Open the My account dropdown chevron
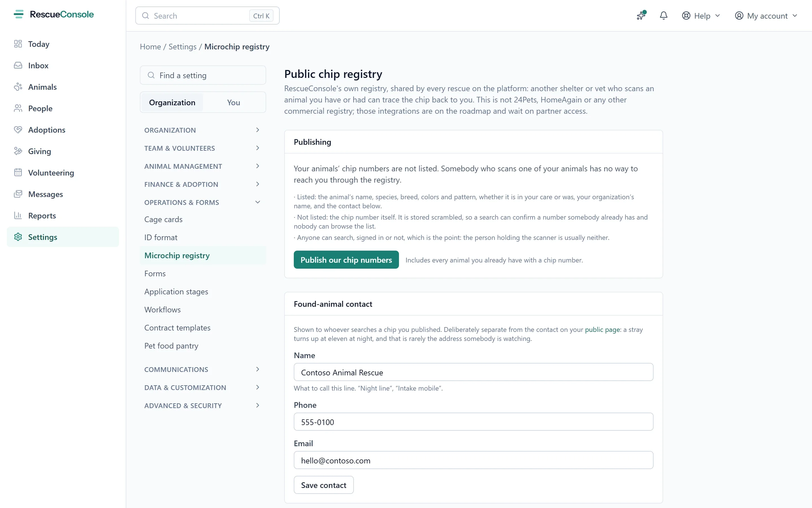The width and height of the screenshot is (812, 508). pos(795,16)
